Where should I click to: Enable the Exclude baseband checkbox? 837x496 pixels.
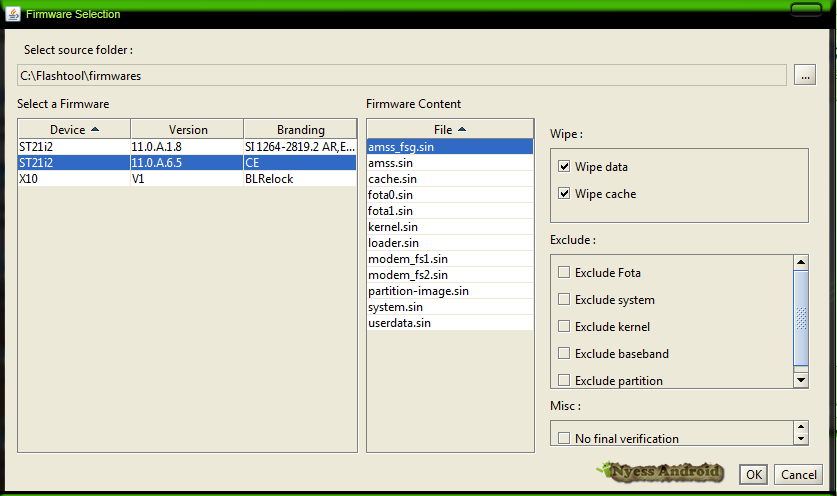tap(564, 353)
